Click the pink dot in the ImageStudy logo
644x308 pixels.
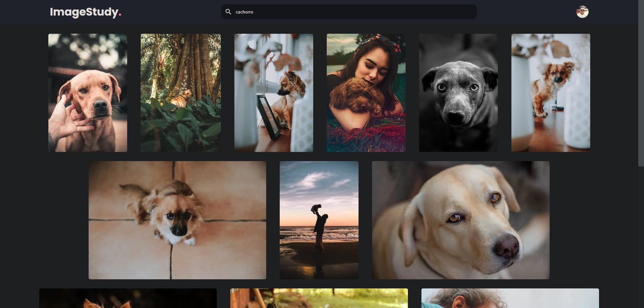[120, 16]
